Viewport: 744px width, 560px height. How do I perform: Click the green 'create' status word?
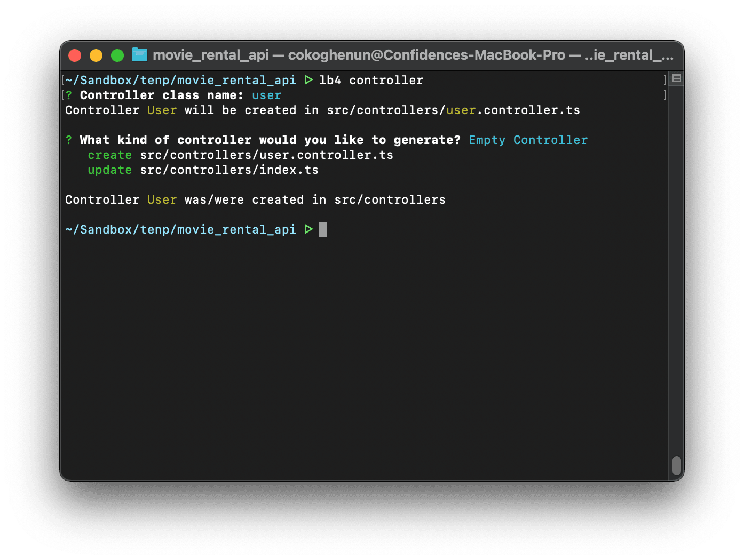tap(109, 155)
